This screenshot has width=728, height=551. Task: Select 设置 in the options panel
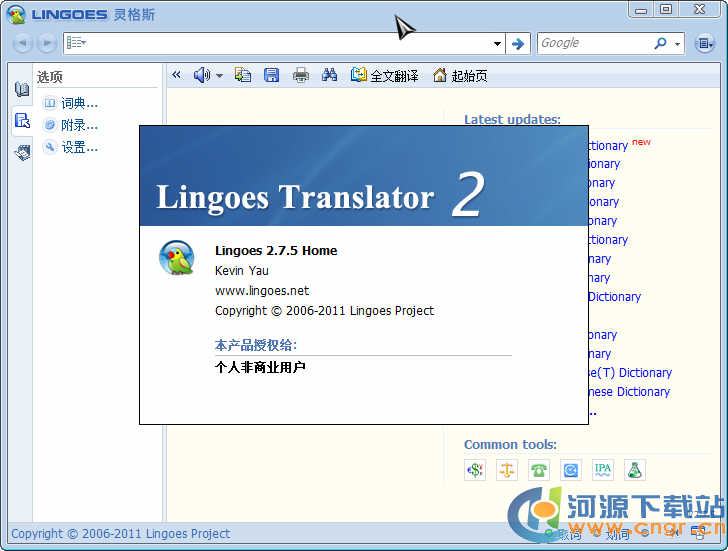point(78,147)
